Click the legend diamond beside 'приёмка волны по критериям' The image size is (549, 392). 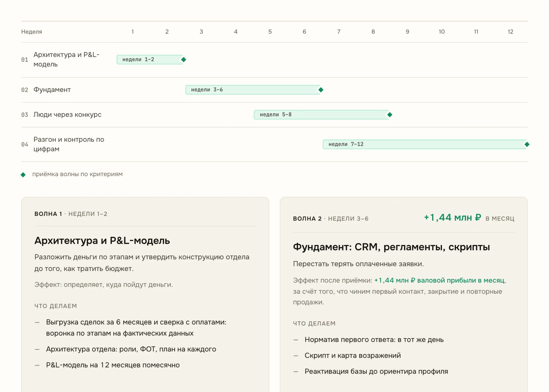point(23,175)
